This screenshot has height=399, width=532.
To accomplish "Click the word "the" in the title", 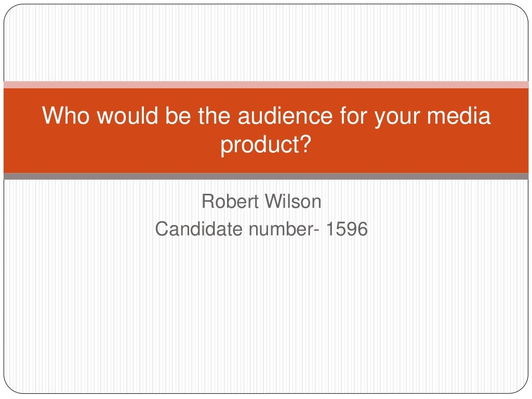I will [215, 116].
